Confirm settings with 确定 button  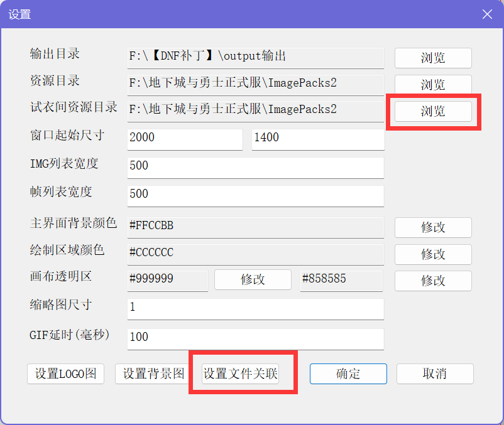[x=348, y=374]
